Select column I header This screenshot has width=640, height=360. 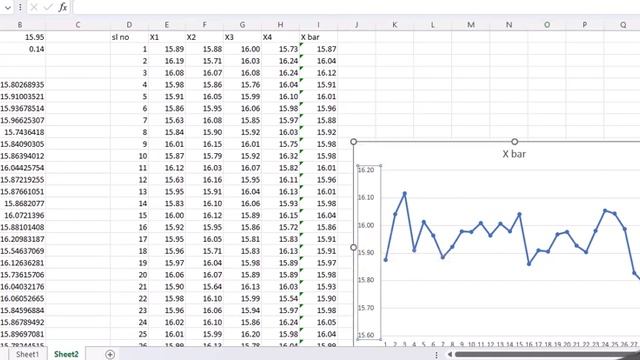(x=318, y=25)
